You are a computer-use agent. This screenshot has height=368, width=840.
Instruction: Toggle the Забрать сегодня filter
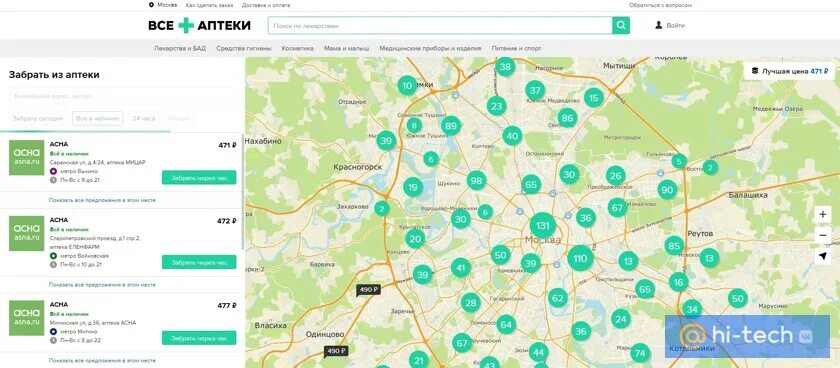click(38, 118)
